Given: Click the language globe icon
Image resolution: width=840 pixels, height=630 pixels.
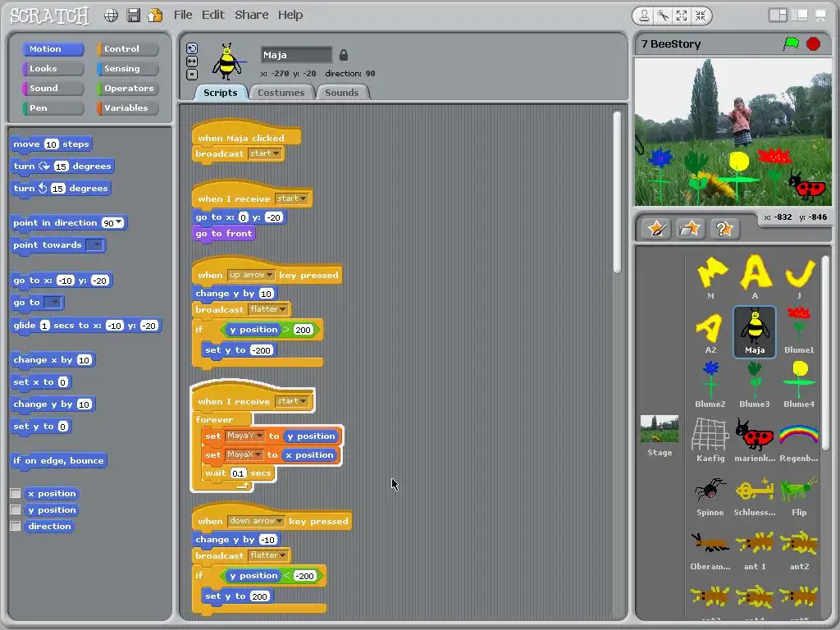Looking at the screenshot, I should coord(111,16).
